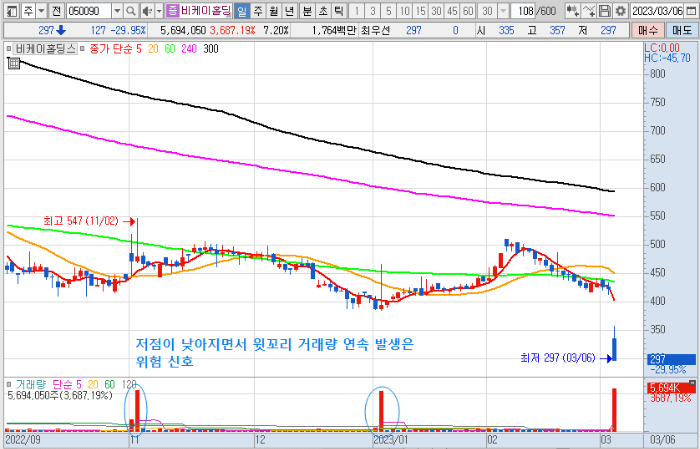Screen dimensions: 700x449
Task: Open the 주 market type dropdown arrow
Action: pyautogui.click(x=42, y=11)
